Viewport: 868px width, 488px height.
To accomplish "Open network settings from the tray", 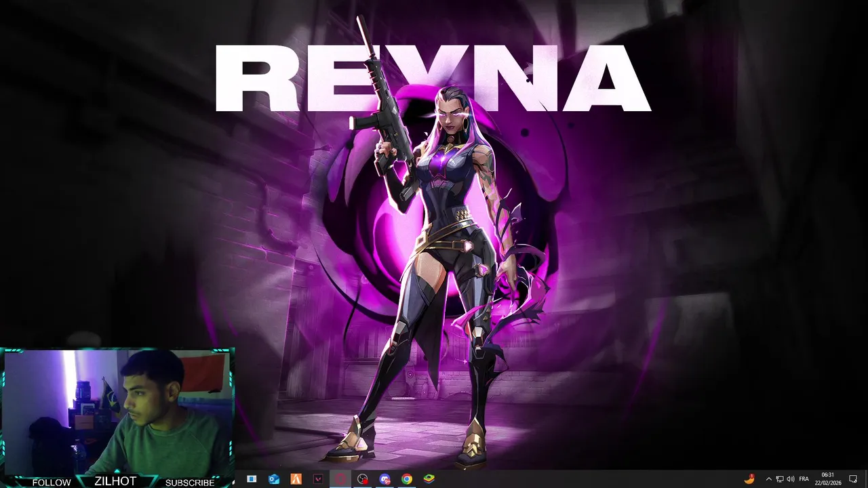I will [780, 479].
